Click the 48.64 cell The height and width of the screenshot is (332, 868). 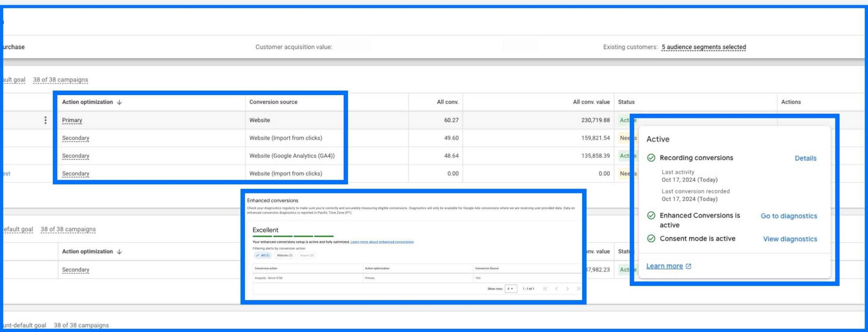coord(451,156)
